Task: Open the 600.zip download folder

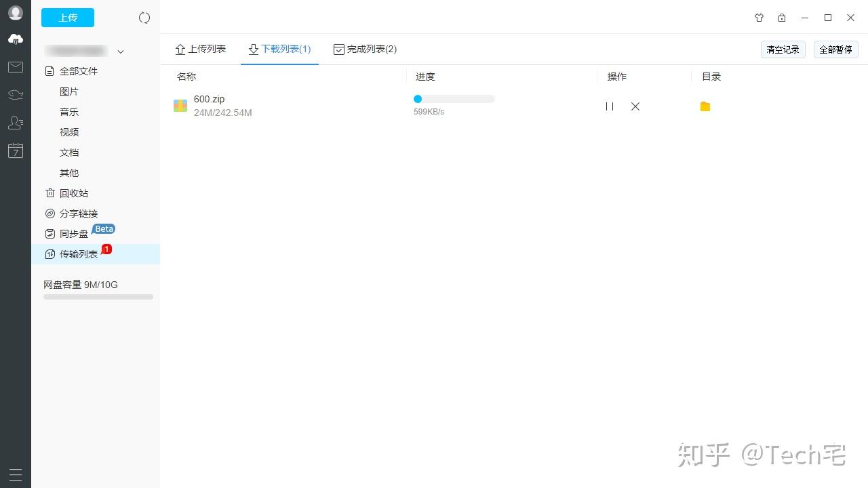Action: pos(705,106)
